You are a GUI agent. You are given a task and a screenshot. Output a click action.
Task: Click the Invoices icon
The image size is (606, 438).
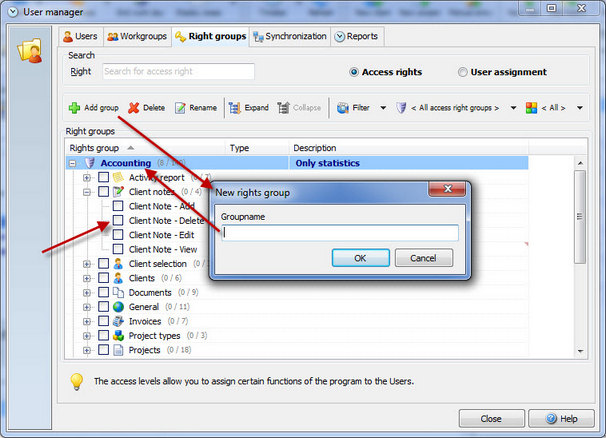pyautogui.click(x=118, y=321)
